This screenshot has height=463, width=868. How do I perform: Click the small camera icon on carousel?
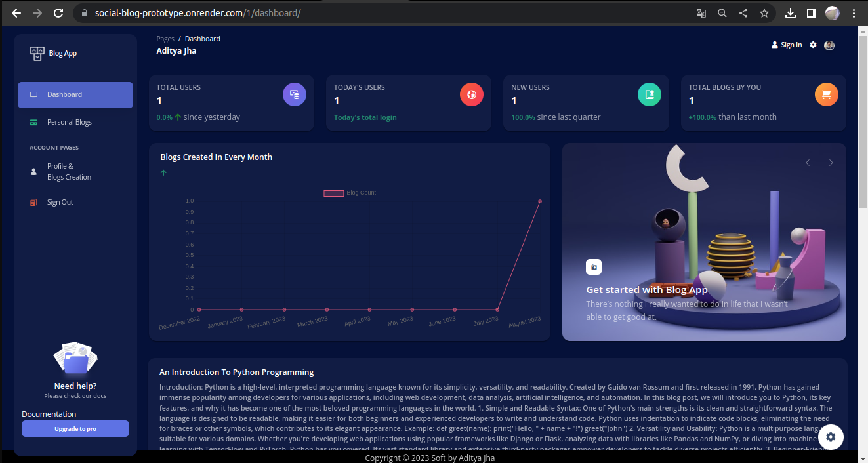594,267
